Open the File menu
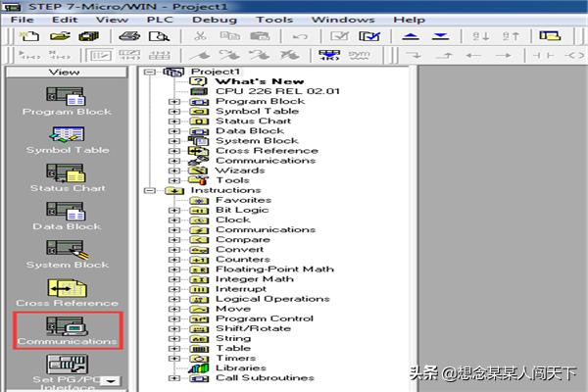Screen dimensions: 588x392 [x=23, y=20]
